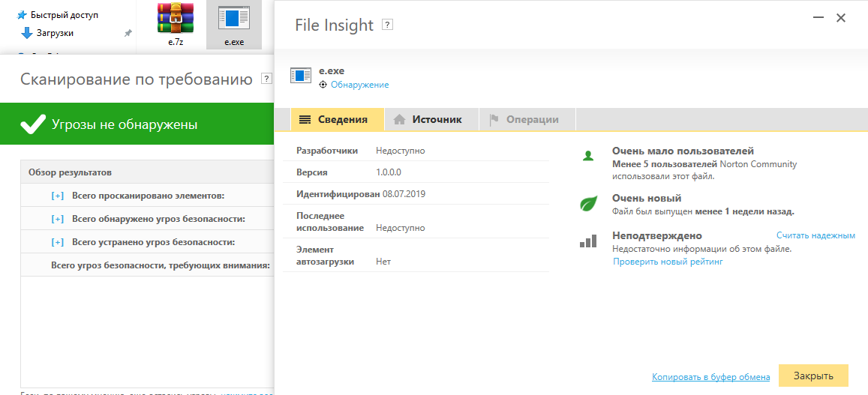Click the date 08.07.2019
The width and height of the screenshot is (868, 395).
(x=404, y=194)
